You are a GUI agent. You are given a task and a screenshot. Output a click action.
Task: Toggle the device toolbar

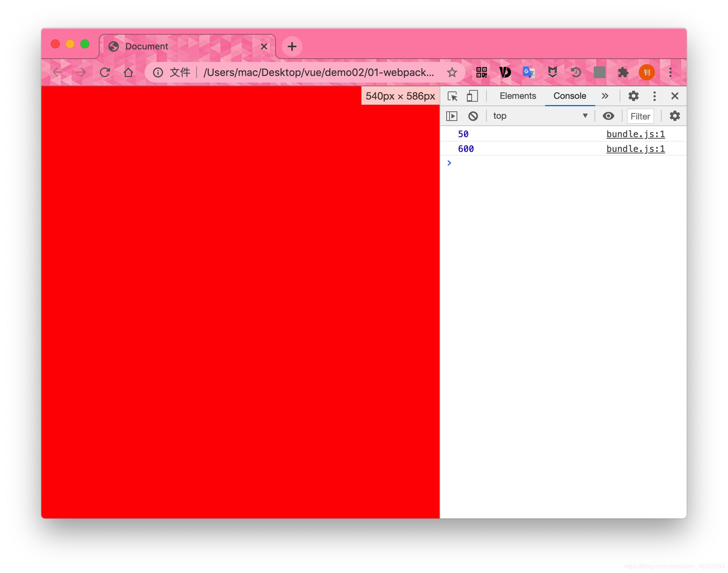[472, 96]
